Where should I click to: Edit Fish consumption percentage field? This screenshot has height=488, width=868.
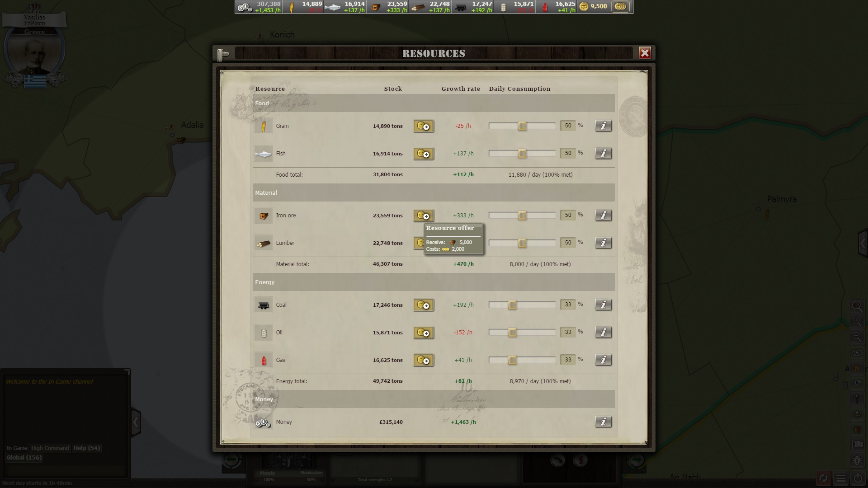click(568, 153)
